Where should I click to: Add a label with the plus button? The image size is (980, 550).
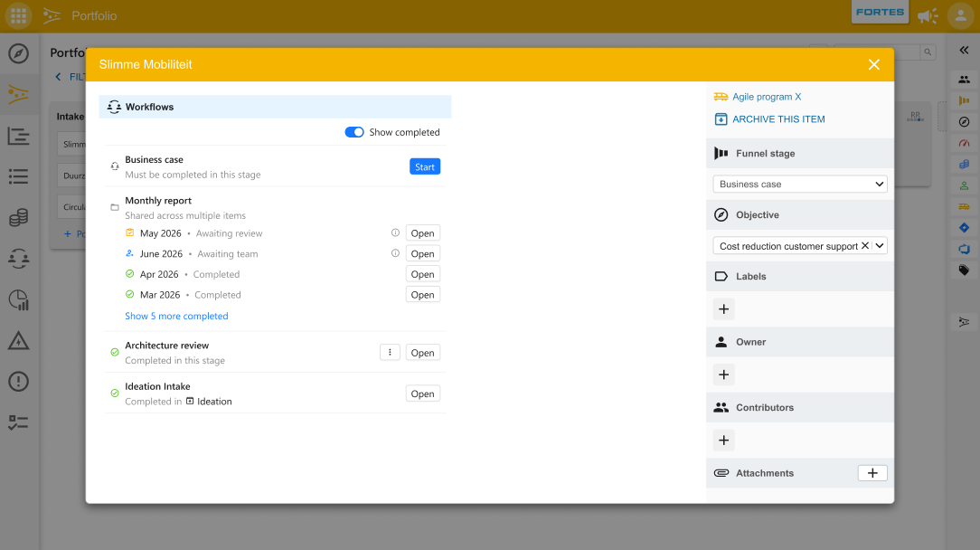pyautogui.click(x=724, y=309)
